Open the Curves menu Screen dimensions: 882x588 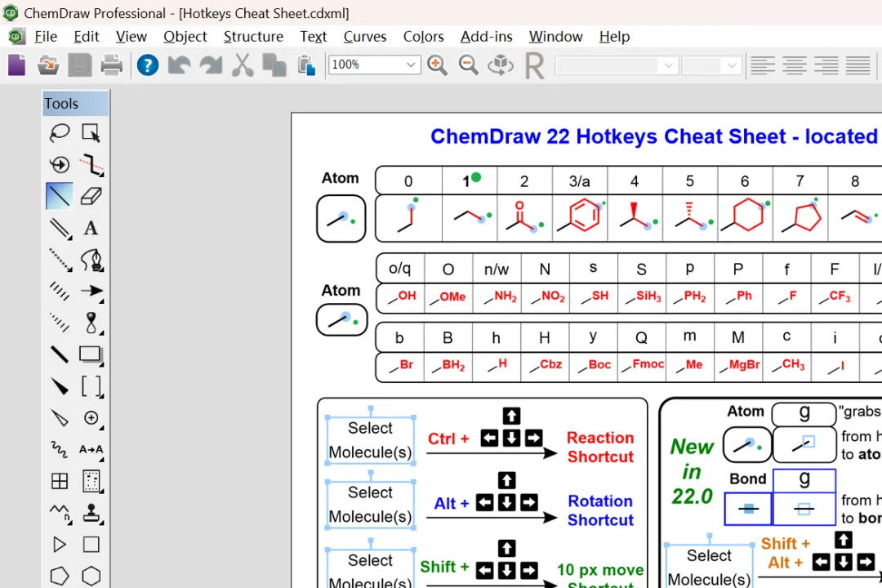click(x=365, y=37)
